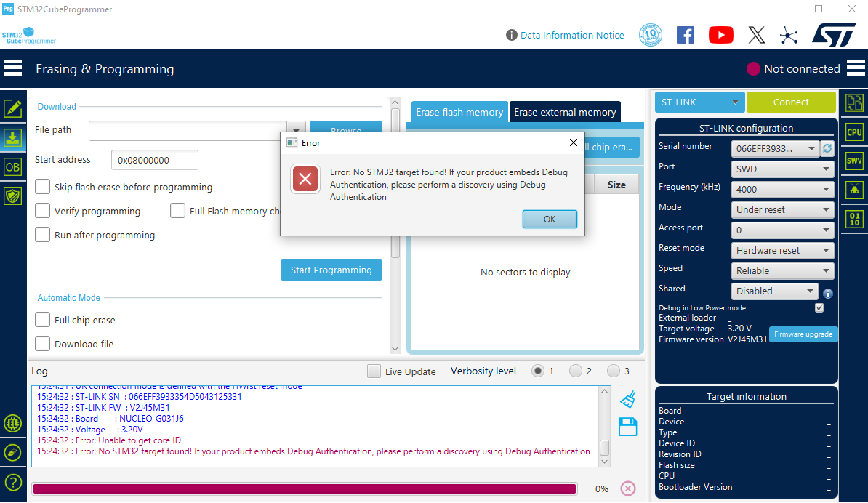Screen dimensions: 868x503
Task: Change Frequency (kHz) 4000 dropdown
Action: (782, 189)
